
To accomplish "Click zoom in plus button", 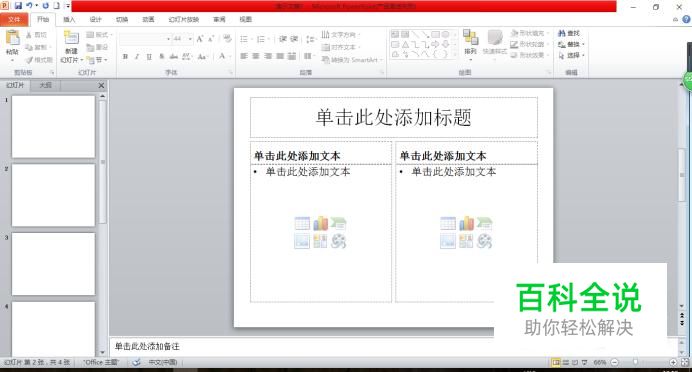I will [673, 362].
